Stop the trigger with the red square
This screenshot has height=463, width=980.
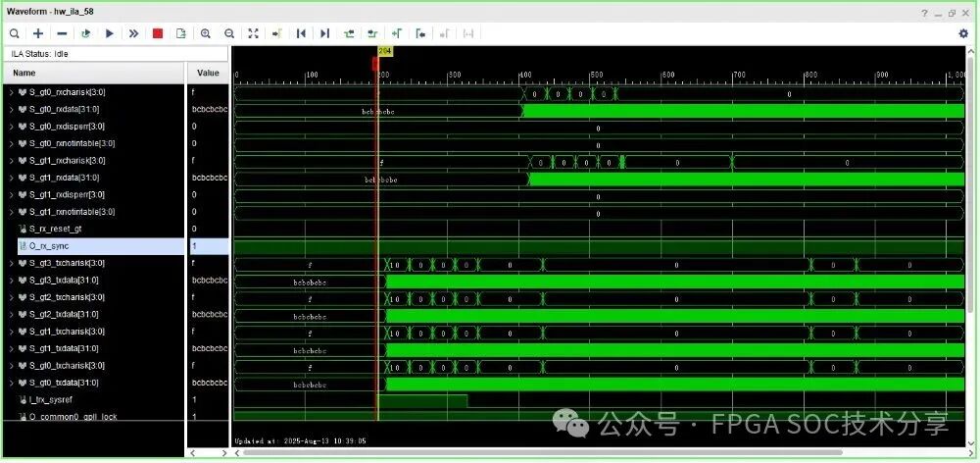158,33
